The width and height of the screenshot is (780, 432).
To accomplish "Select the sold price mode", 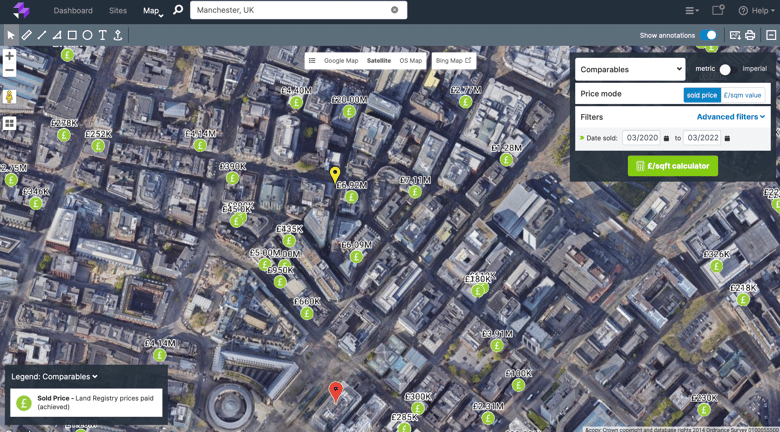I will 702,95.
